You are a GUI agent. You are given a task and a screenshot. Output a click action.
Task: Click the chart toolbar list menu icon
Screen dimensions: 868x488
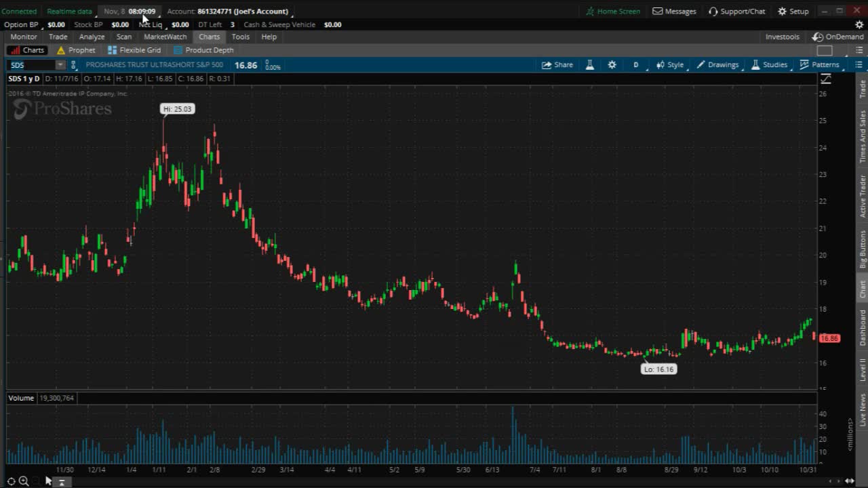pos(859,65)
